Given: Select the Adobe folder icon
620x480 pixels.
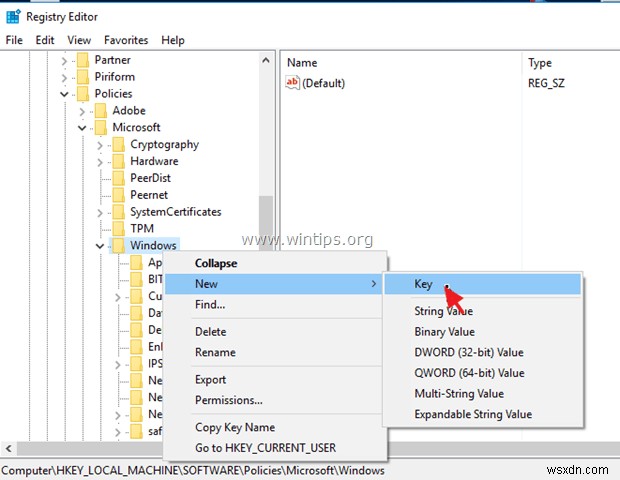Looking at the screenshot, I should point(101,111).
